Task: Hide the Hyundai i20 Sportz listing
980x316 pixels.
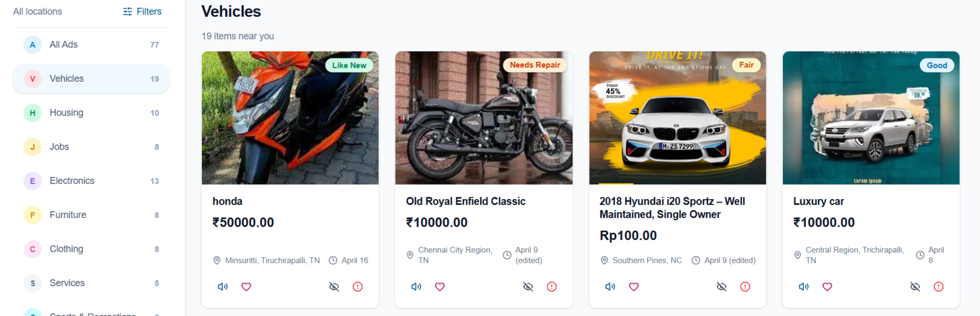Action: coord(722,287)
